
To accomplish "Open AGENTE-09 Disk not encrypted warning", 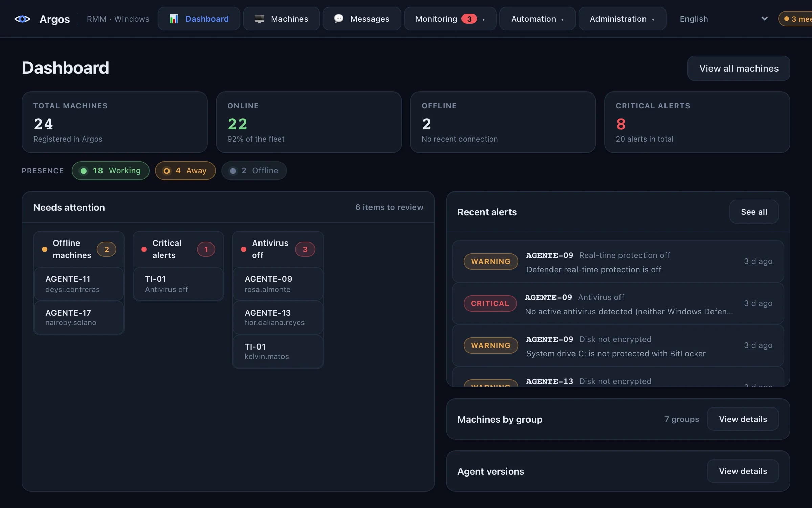I will click(618, 345).
